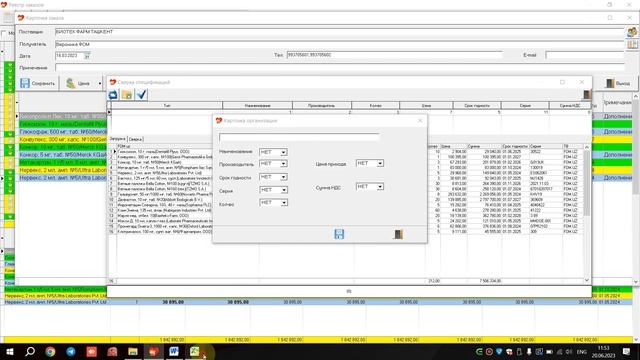The image size is (640, 360).
Task: Click the Примечание input field
Action: (x=340, y=67)
